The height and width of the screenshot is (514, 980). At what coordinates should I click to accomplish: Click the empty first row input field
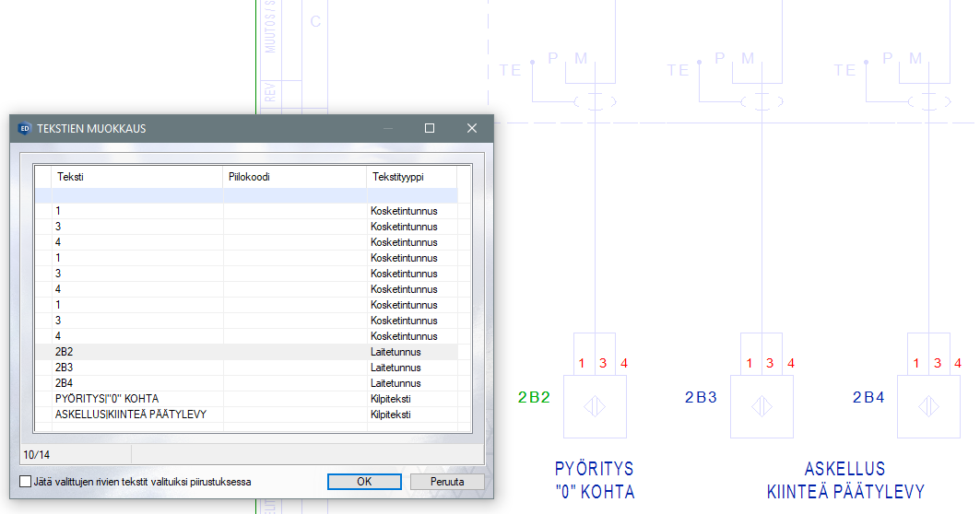[138, 195]
